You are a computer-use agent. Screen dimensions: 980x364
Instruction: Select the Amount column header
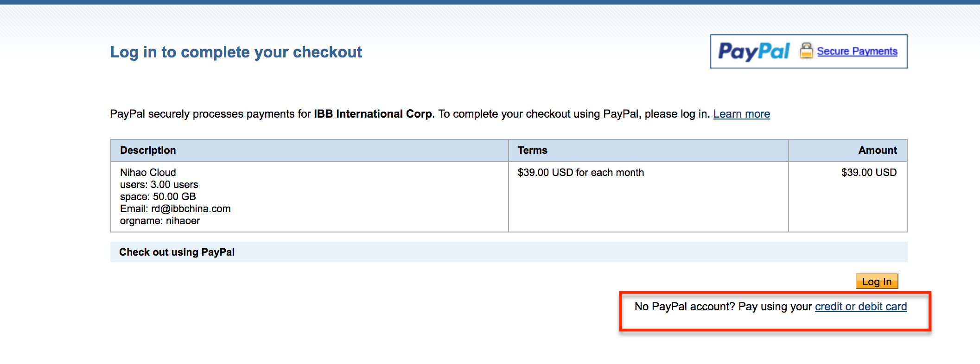click(878, 150)
